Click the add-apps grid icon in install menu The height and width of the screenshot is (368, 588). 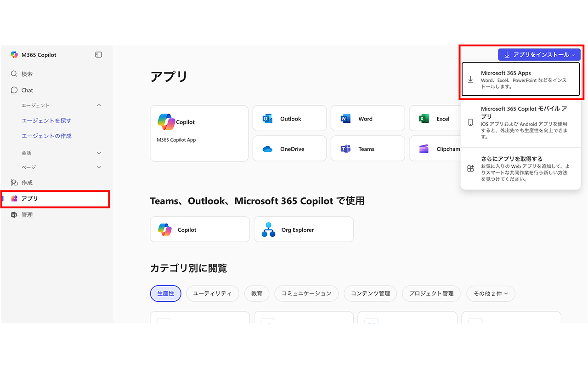[x=470, y=169]
